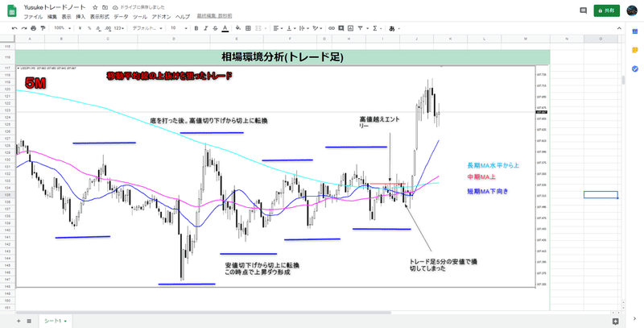
Task: Open the 編集 menu
Action: (x=52, y=17)
